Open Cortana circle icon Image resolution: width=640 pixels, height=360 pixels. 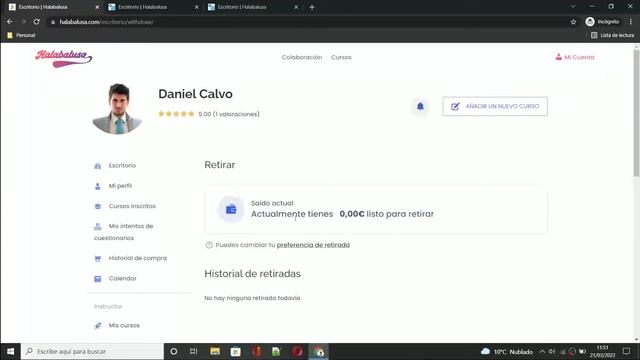tap(173, 351)
